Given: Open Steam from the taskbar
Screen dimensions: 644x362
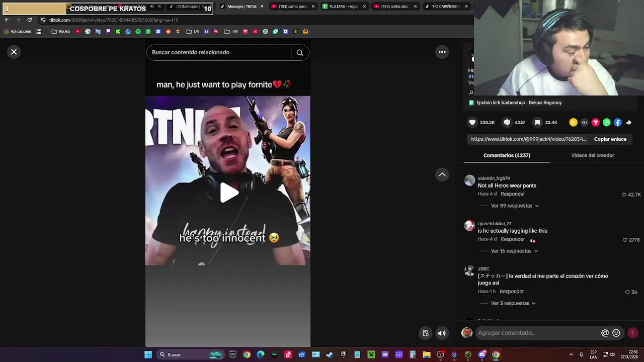Looking at the screenshot, I should [330, 354].
